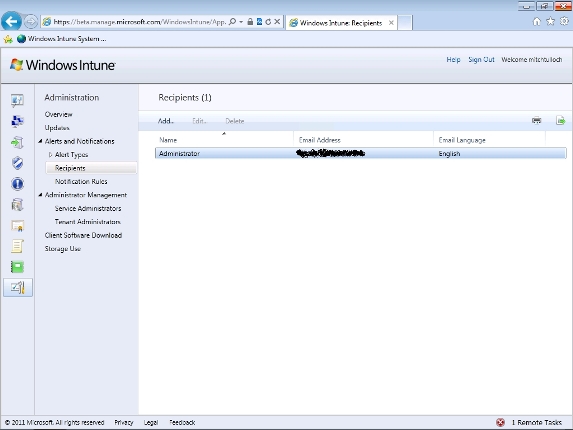The height and width of the screenshot is (430, 573).
Task: Open the Help link
Action: click(x=453, y=60)
